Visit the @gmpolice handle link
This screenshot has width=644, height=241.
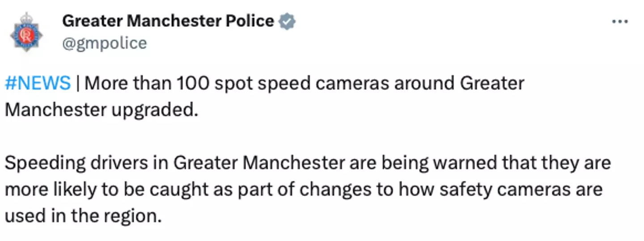click(104, 43)
